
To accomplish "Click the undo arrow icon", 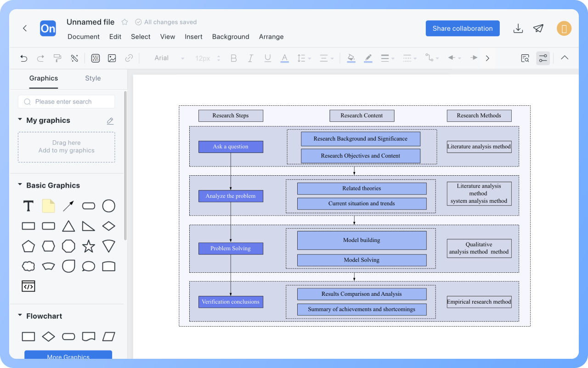I will (x=24, y=58).
